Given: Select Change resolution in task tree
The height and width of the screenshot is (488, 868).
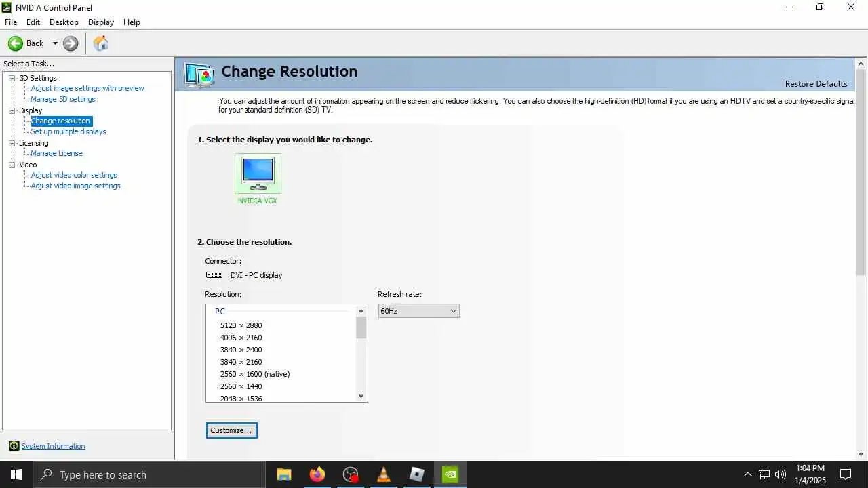Looking at the screenshot, I should [60, 121].
